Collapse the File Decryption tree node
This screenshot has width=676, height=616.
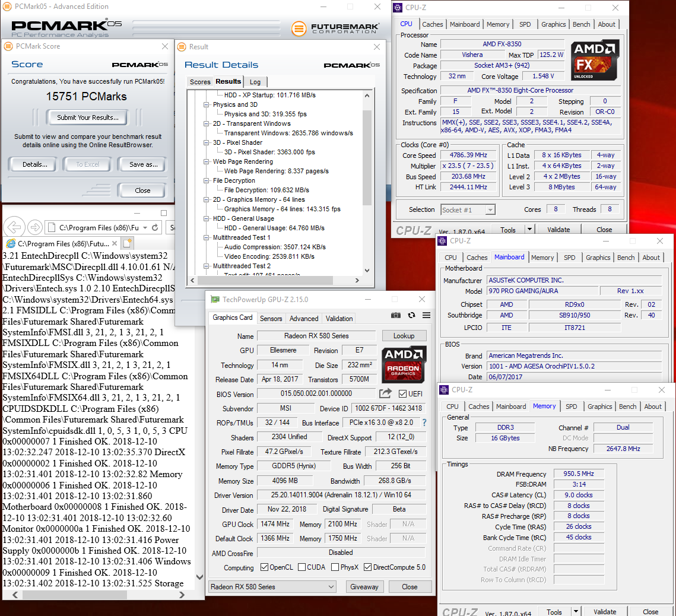click(x=207, y=180)
